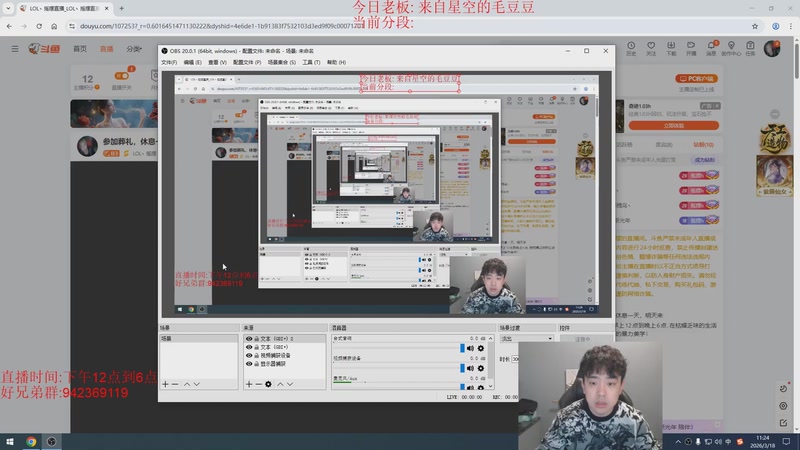
Task: Remove the selected source from the sources panel
Action: tap(259, 384)
